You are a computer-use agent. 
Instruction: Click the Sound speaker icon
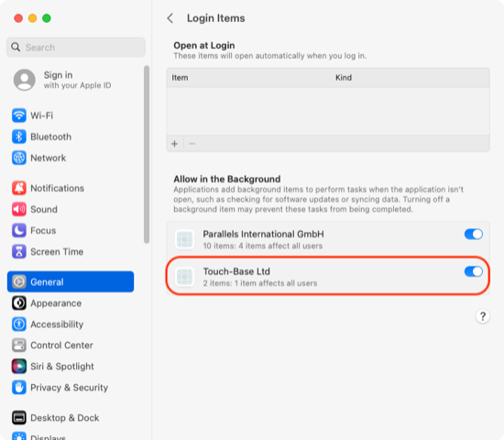tap(19, 209)
